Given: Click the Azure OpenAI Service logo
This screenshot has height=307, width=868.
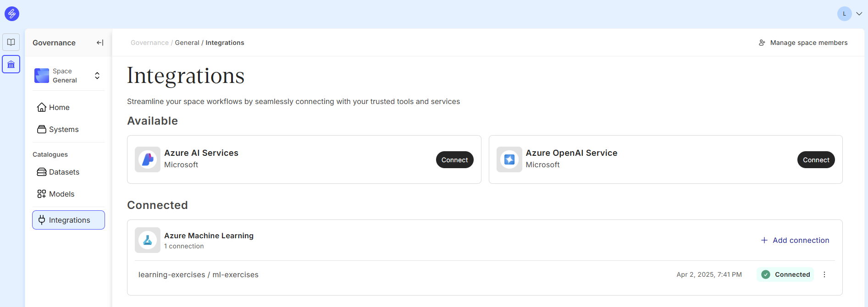Looking at the screenshot, I should (509, 159).
